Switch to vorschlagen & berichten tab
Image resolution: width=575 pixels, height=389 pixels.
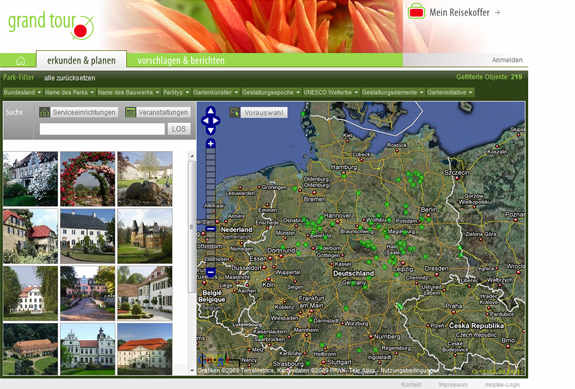(x=181, y=60)
